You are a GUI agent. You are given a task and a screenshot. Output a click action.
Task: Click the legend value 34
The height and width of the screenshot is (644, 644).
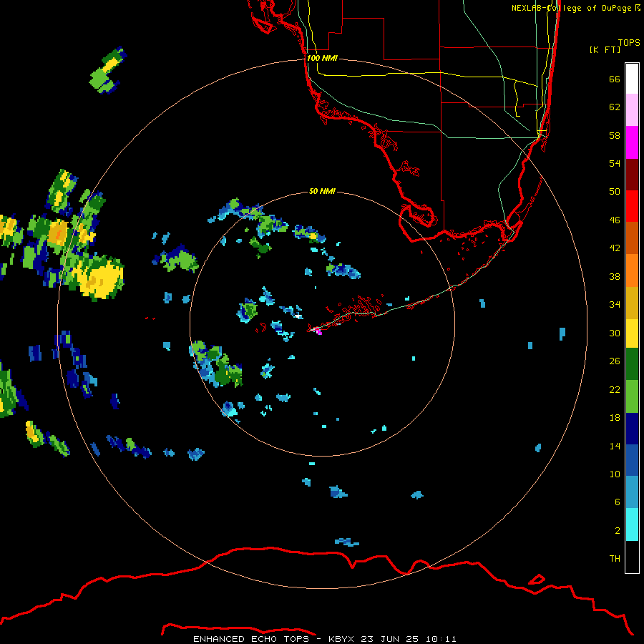(x=615, y=305)
